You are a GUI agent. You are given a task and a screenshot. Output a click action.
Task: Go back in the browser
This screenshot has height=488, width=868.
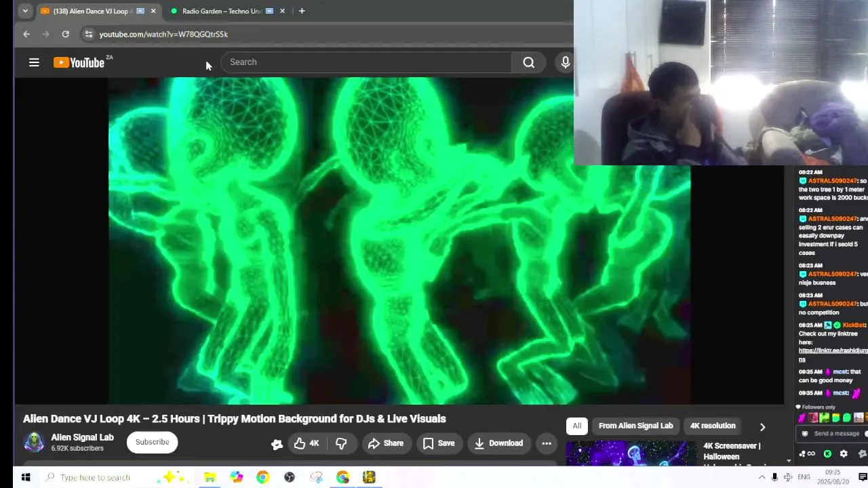pos(26,34)
